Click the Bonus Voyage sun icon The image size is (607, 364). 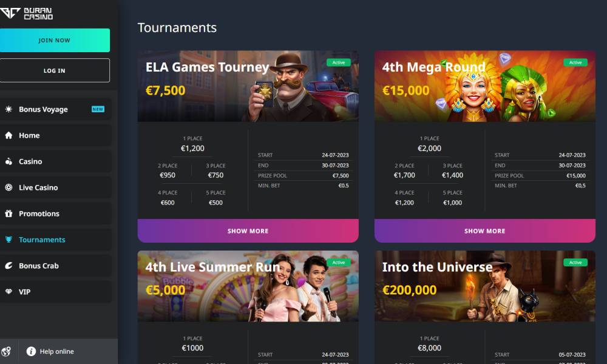pyautogui.click(x=8, y=109)
